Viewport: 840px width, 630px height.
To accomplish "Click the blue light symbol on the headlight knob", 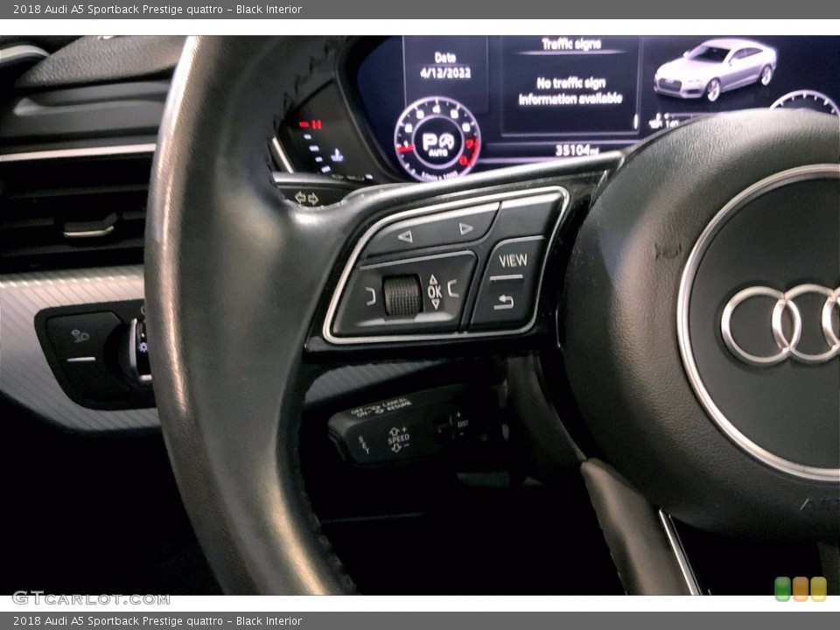I will pyautogui.click(x=143, y=347).
